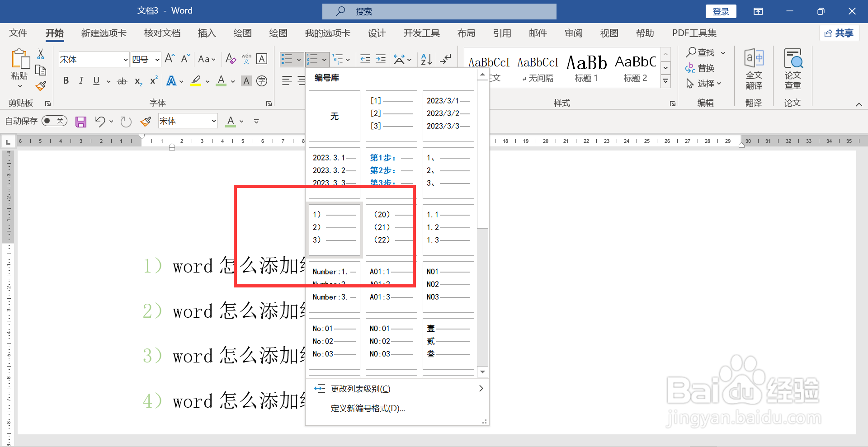Screen dimensions: 868x447
Task: Apply superscript formatting
Action: point(154,81)
